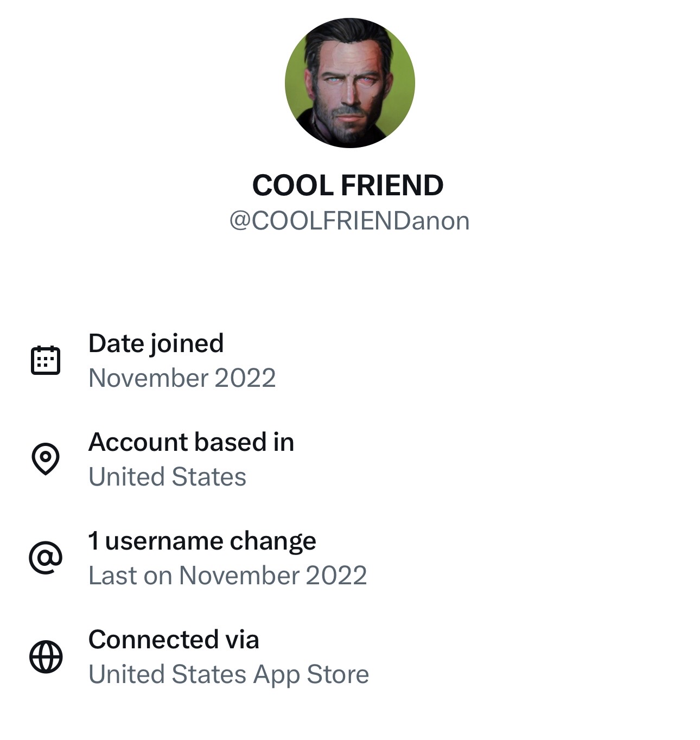This screenshot has width=700, height=740.
Task: Tap the location pin icon
Action: tap(46, 458)
